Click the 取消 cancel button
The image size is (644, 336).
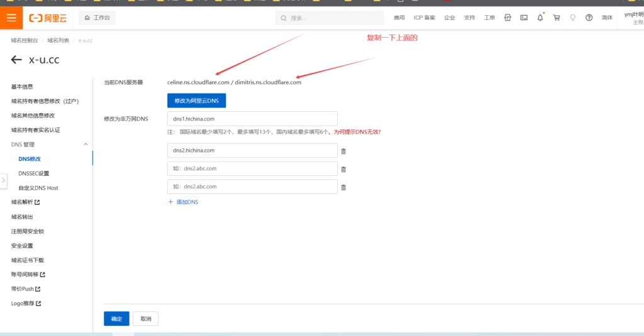pyautogui.click(x=145, y=319)
